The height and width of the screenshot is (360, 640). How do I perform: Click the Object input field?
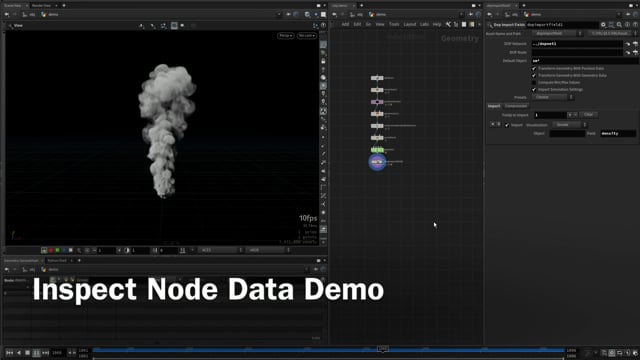567,133
